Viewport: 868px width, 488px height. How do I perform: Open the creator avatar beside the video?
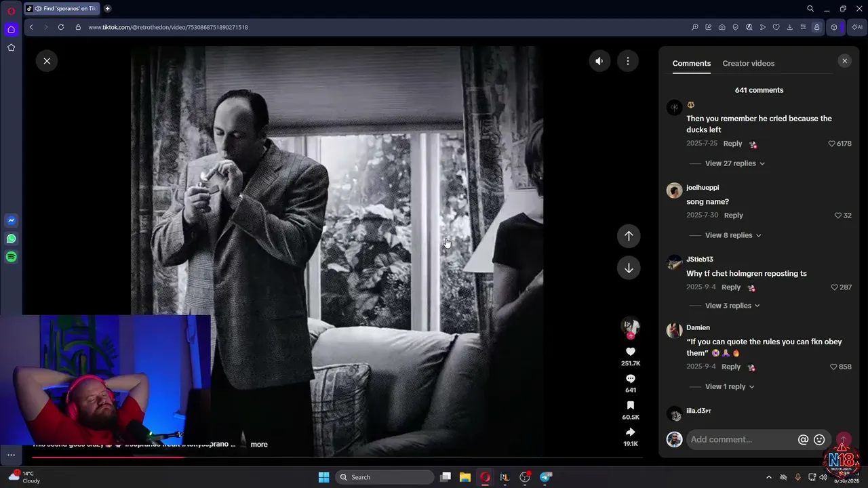[631, 327]
